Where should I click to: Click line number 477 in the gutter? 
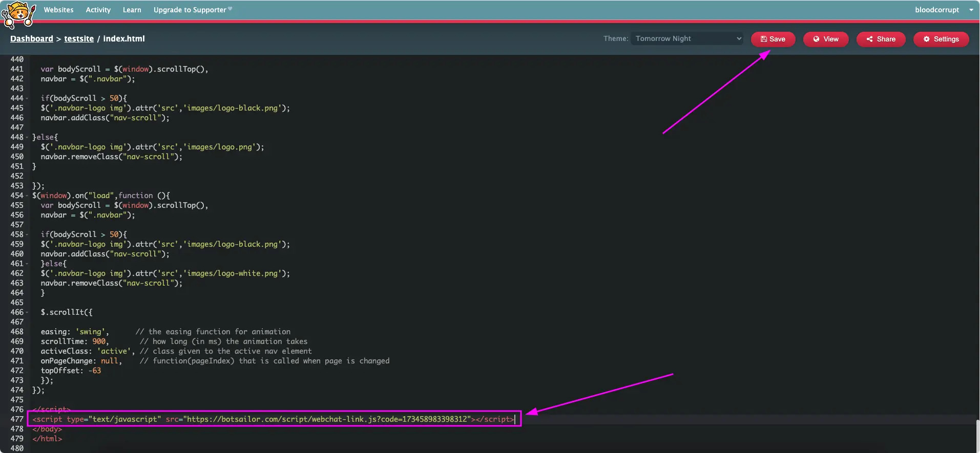point(17,419)
